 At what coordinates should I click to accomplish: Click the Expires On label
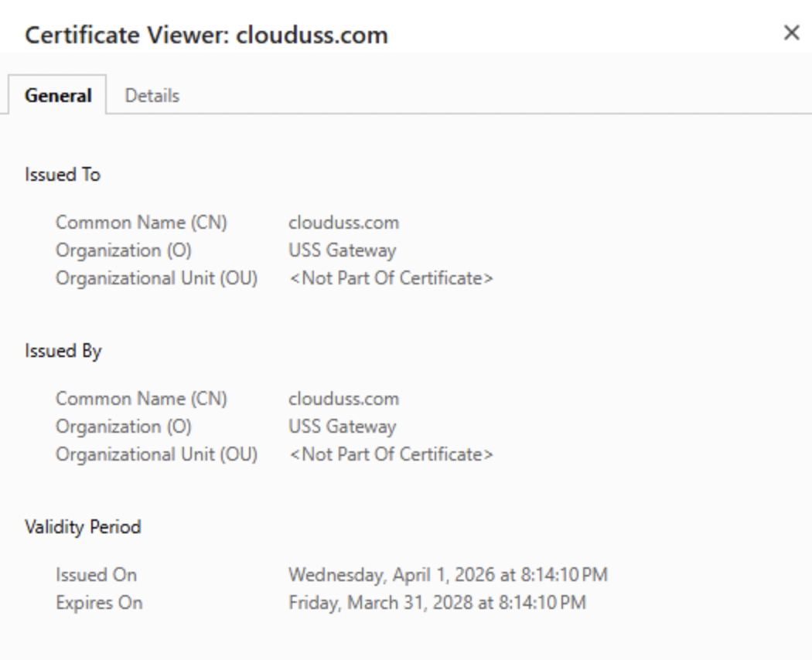[x=99, y=603]
